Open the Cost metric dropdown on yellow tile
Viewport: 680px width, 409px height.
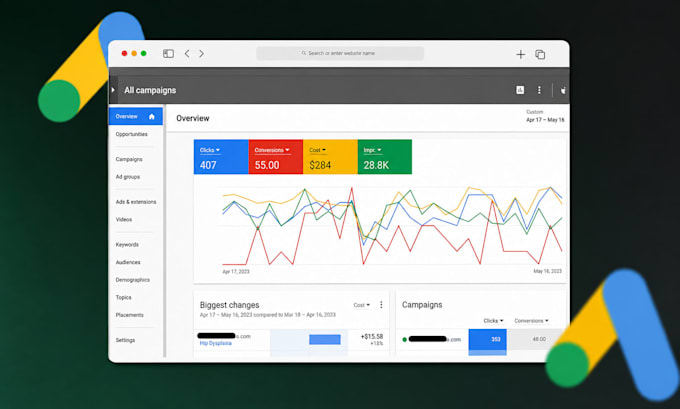[x=317, y=150]
